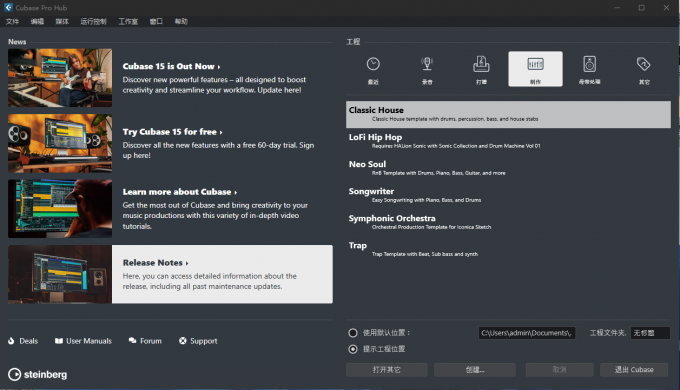Open Deals via the flame icon
Image resolution: width=680 pixels, height=390 pixels.
(x=11, y=341)
